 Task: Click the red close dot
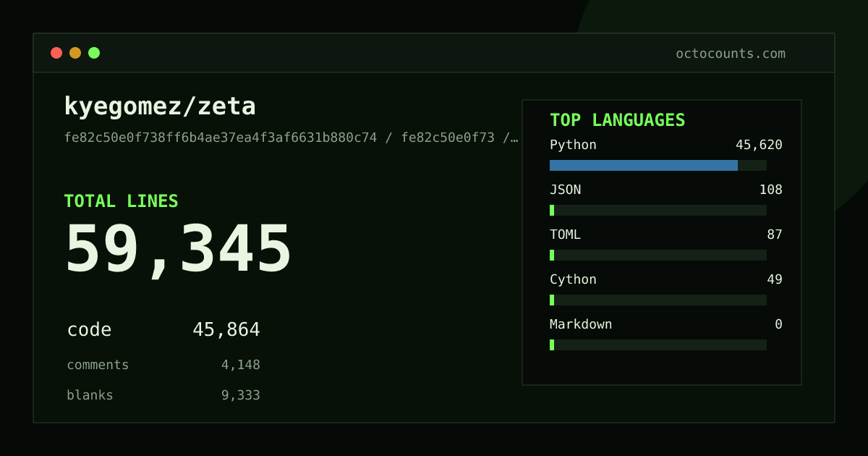56,53
